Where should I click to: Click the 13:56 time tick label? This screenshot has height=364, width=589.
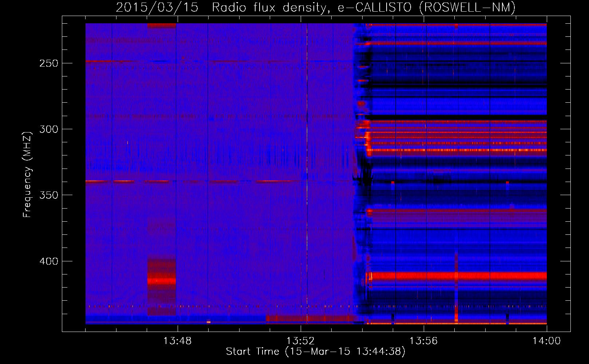pos(423,341)
